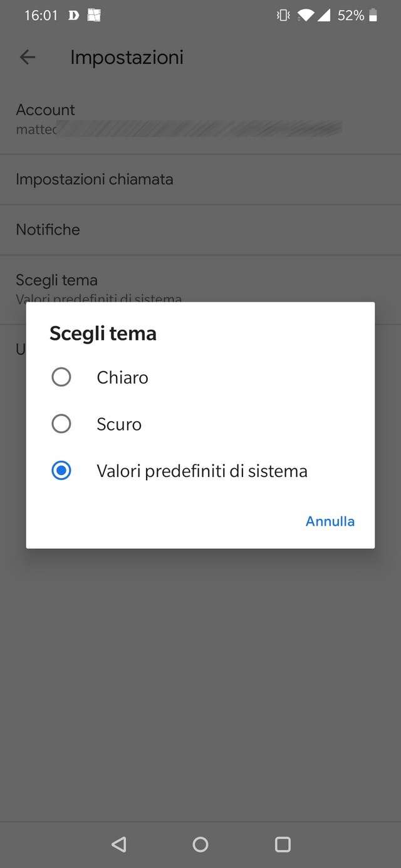Tap the mobile signal strength icon
The width and height of the screenshot is (401, 868).
click(324, 16)
